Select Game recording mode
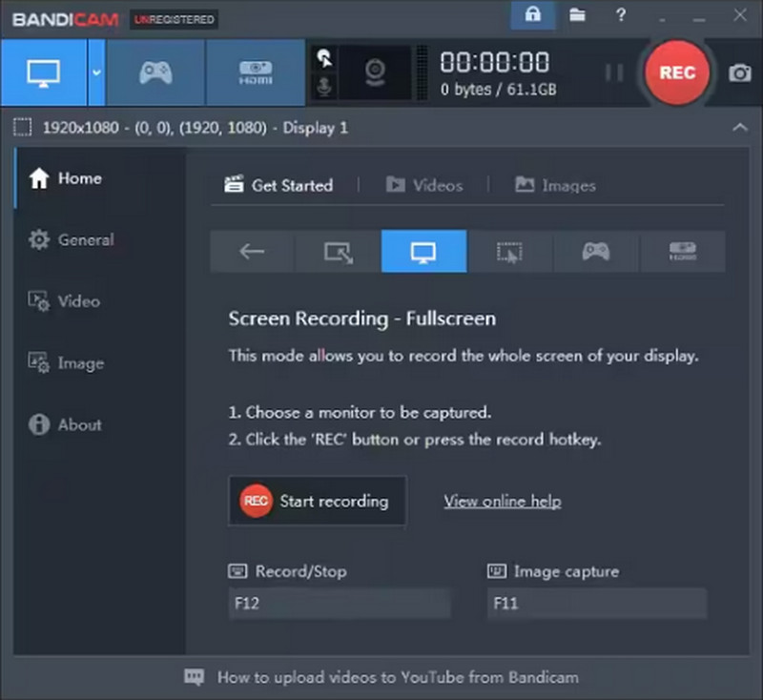763x700 pixels. tap(155, 72)
